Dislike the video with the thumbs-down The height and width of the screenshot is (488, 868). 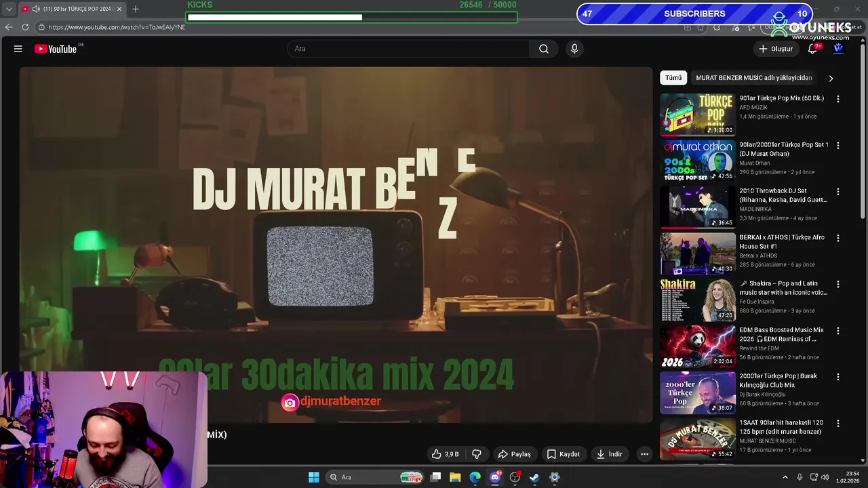pyautogui.click(x=477, y=454)
